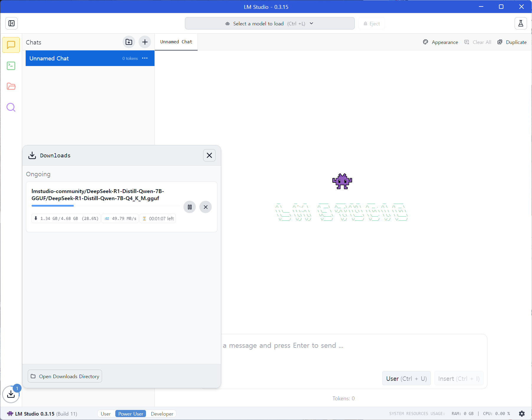Screen dimensions: 532x420
Task: Click Clear All messages
Action: [x=478, y=42]
